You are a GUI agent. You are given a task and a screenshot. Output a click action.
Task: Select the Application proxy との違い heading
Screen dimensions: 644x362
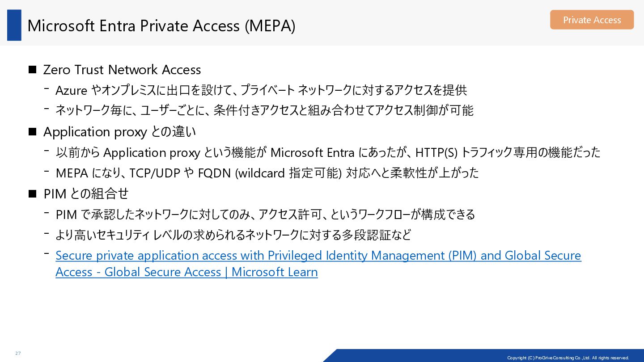point(119,132)
